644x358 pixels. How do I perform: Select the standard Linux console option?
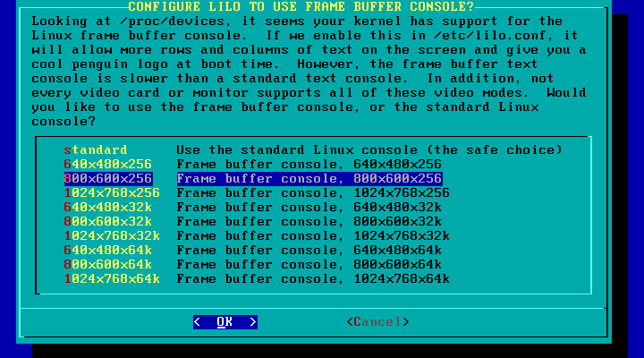point(96,150)
